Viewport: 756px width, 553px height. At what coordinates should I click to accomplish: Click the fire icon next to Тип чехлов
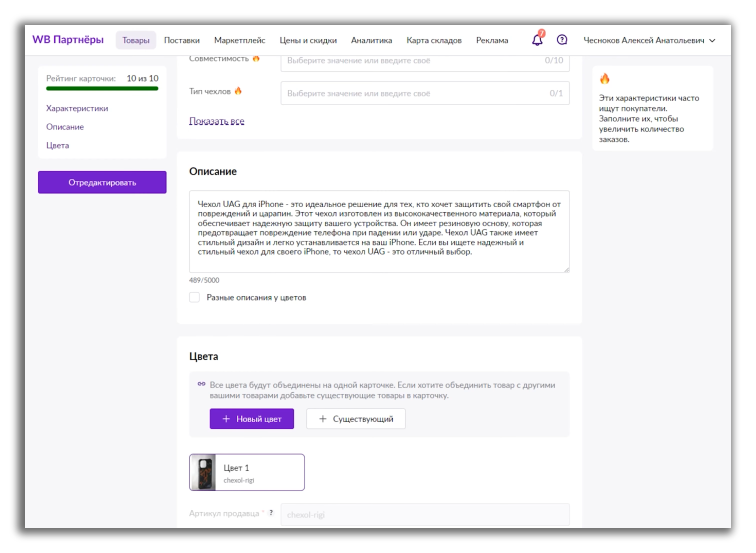[238, 90]
